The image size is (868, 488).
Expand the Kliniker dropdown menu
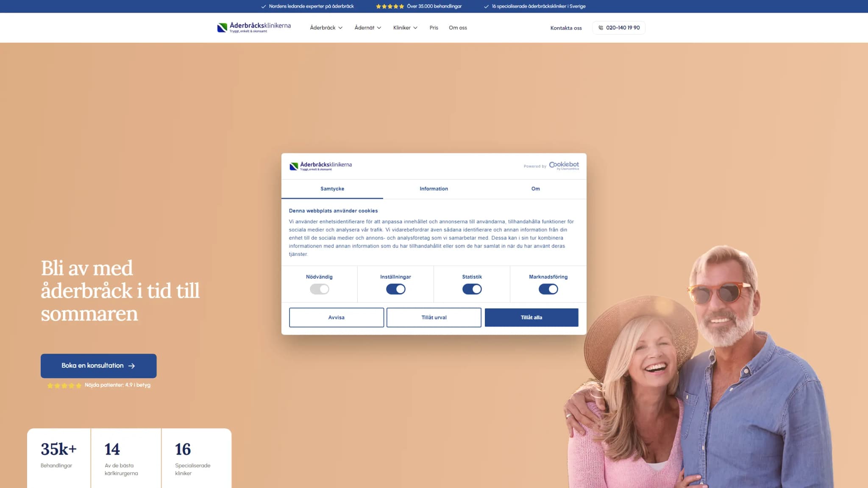405,28
